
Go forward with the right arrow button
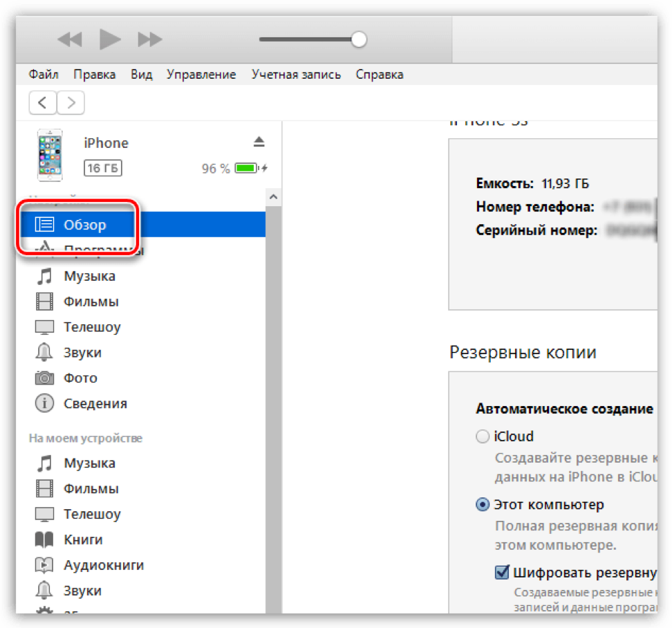click(x=71, y=103)
